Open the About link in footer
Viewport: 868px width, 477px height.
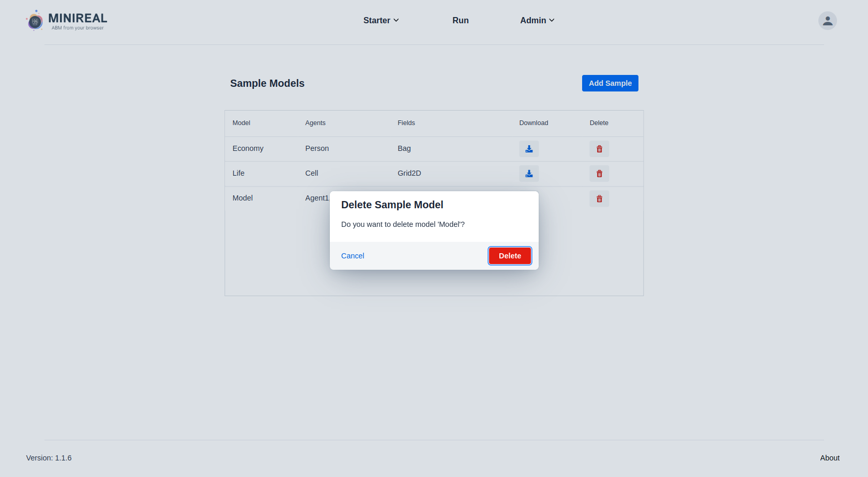click(830, 458)
